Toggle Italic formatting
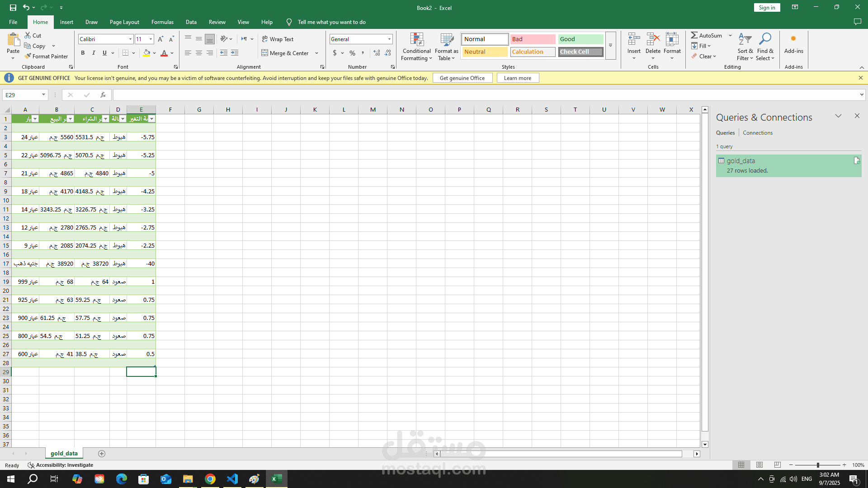Image resolution: width=868 pixels, height=488 pixels. (94, 53)
